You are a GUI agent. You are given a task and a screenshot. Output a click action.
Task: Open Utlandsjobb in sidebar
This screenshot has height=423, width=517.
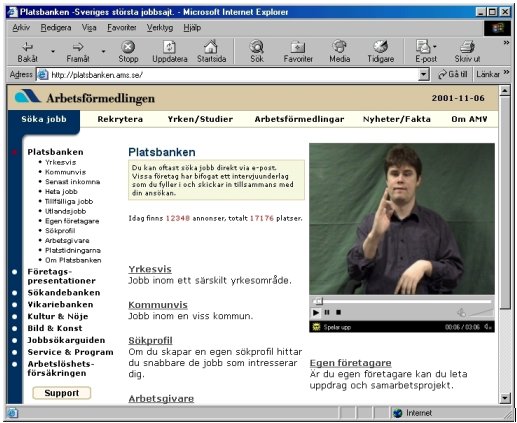[x=65, y=211]
